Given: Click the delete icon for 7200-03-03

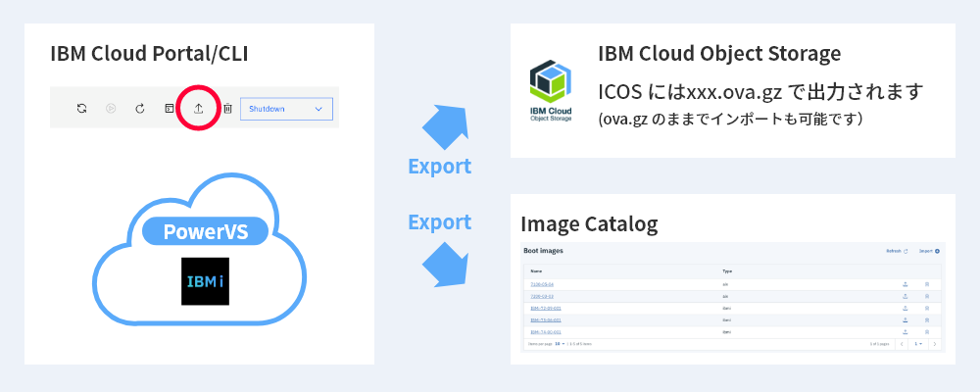Looking at the screenshot, I should click(927, 296).
